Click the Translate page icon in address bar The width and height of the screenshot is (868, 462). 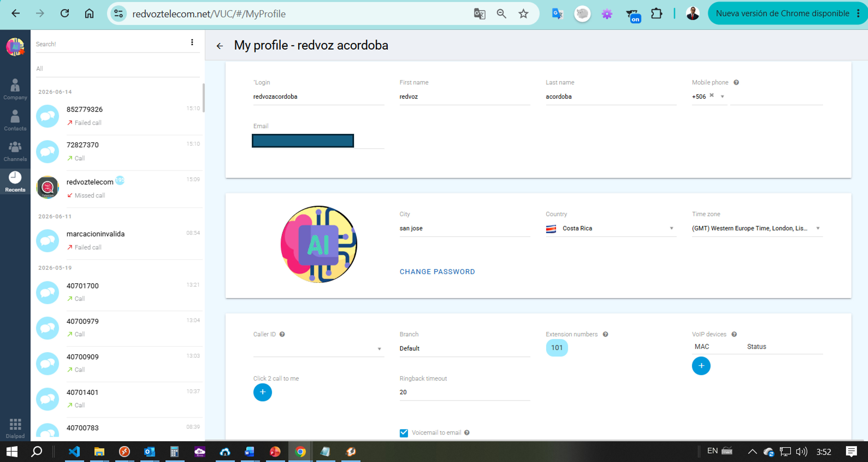coord(479,14)
